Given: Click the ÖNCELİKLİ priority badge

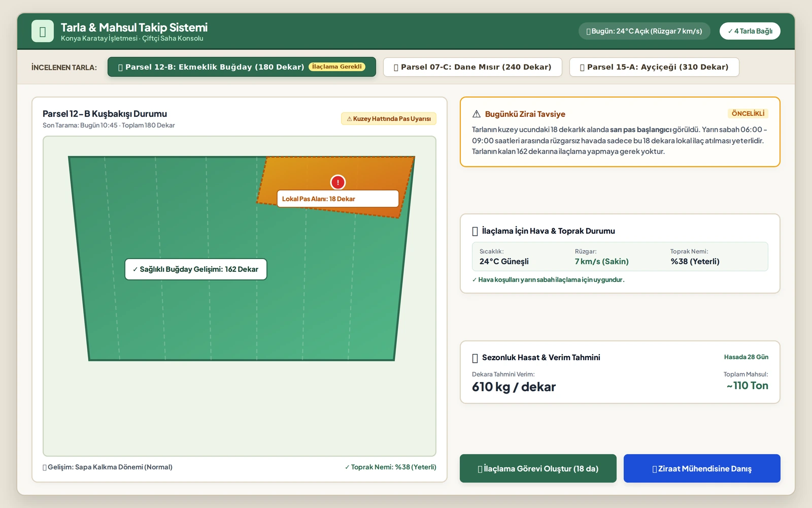Looking at the screenshot, I should (748, 113).
